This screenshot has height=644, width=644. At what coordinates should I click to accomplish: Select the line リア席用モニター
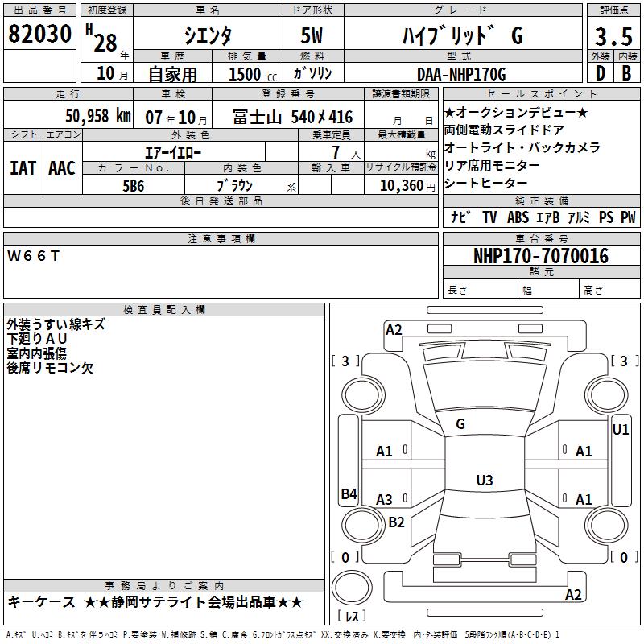pyautogui.click(x=492, y=166)
